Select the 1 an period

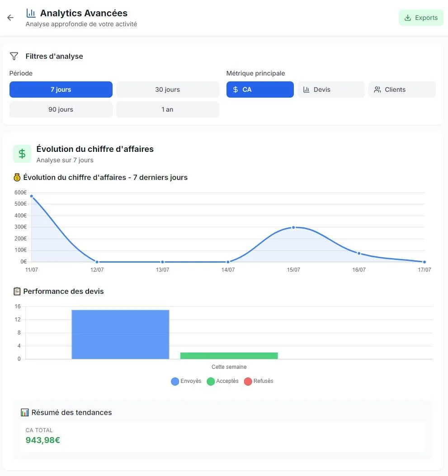pyautogui.click(x=168, y=109)
